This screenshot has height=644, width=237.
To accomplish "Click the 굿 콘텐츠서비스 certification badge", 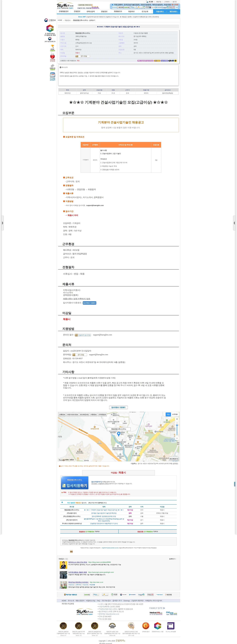I will 50,30.
